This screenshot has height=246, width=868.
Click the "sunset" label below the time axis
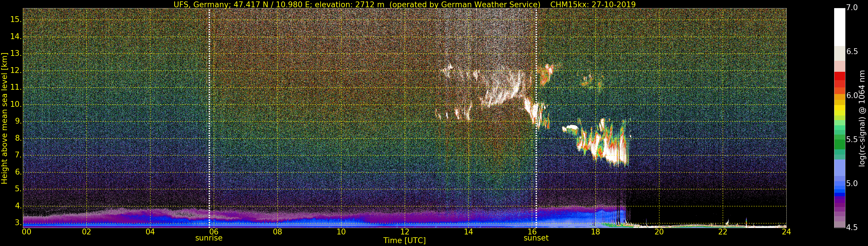pyautogui.click(x=536, y=238)
